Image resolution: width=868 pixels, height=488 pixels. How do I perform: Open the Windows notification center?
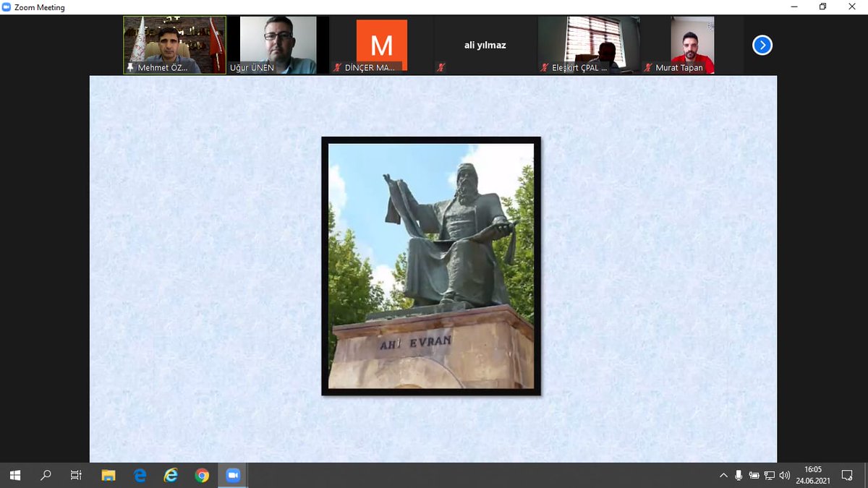pos(848,475)
